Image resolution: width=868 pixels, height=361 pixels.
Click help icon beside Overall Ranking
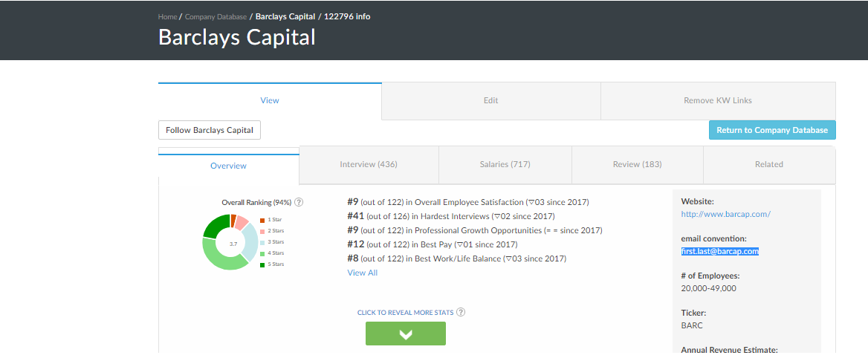(299, 203)
